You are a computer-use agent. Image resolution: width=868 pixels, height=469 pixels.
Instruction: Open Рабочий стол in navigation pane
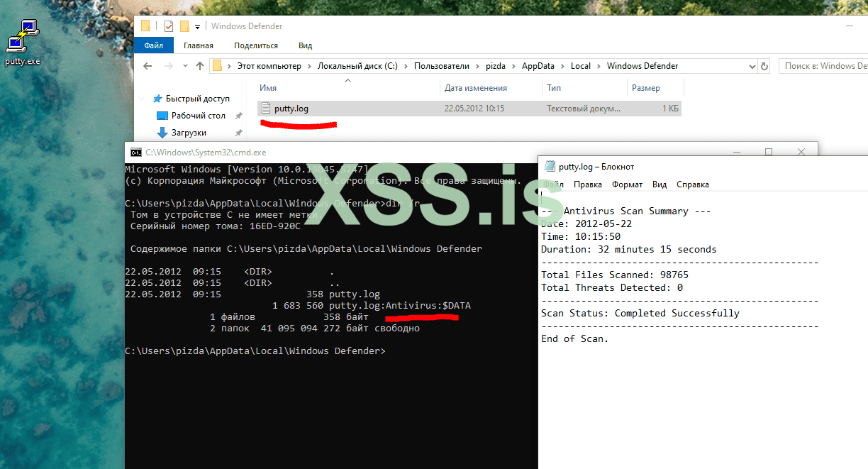point(199,116)
